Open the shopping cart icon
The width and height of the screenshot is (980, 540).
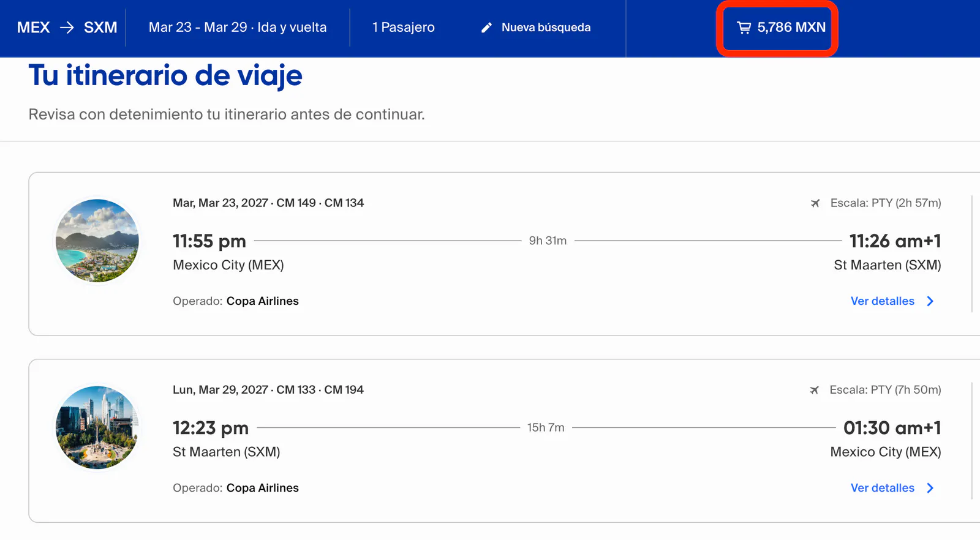[744, 28]
